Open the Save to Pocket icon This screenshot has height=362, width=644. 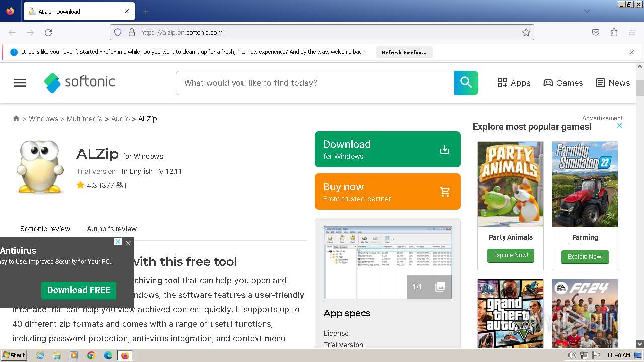click(596, 32)
